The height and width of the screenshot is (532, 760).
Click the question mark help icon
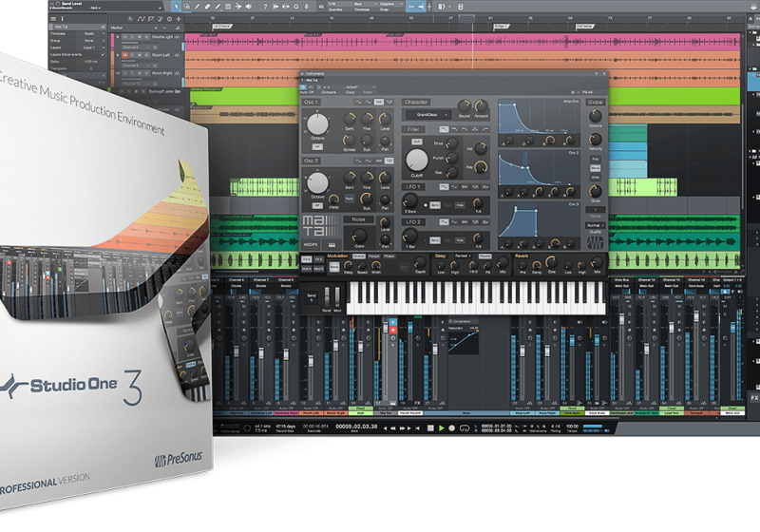pos(265,7)
